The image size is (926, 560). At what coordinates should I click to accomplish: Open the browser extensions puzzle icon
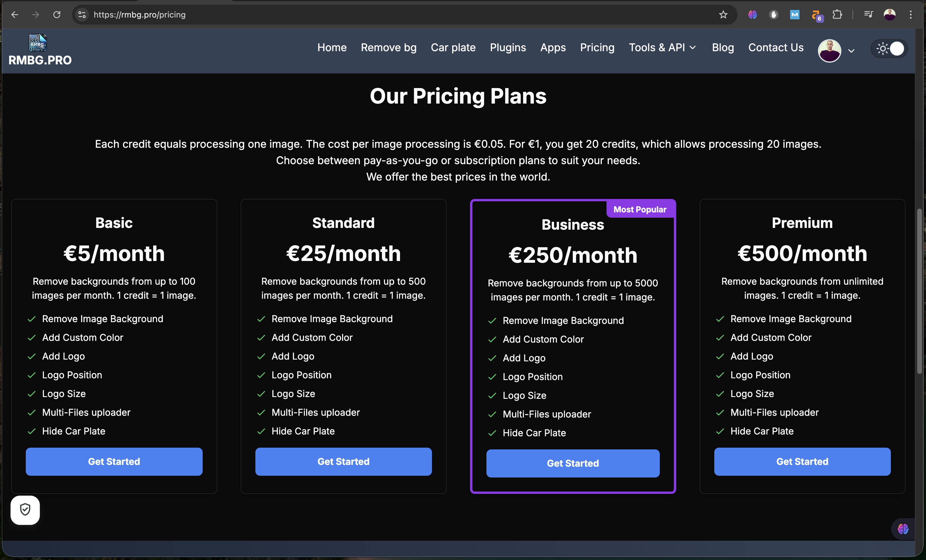tap(837, 15)
